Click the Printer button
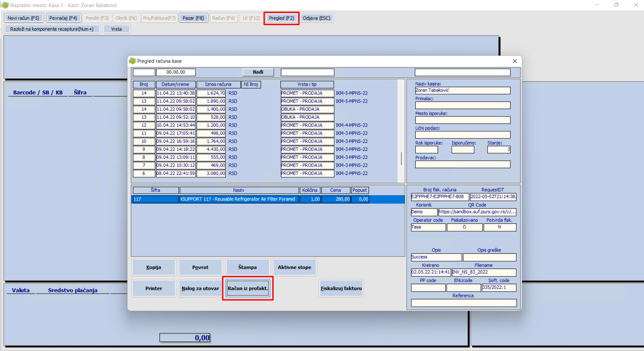 coord(154,288)
